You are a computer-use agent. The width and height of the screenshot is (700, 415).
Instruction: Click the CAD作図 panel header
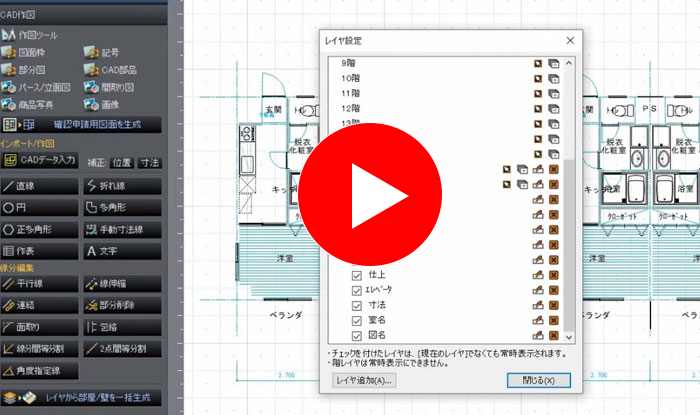(x=83, y=15)
